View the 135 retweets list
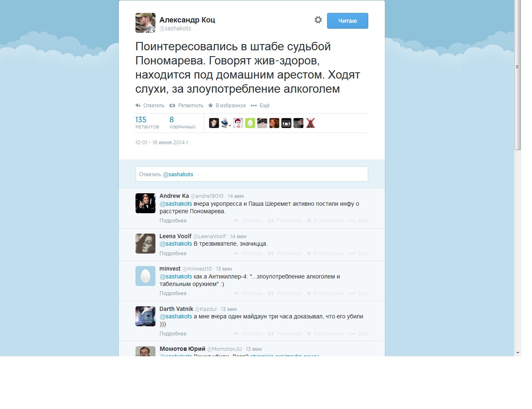 tap(147, 123)
